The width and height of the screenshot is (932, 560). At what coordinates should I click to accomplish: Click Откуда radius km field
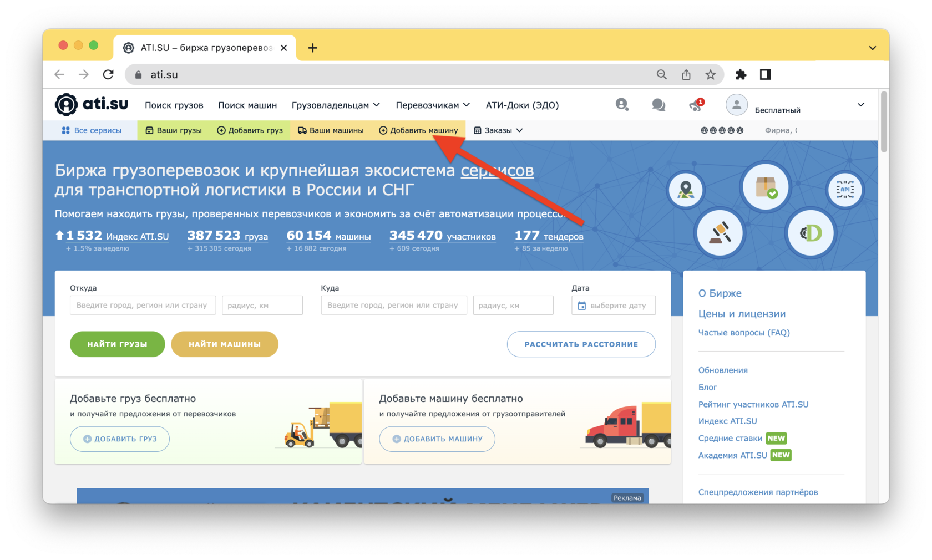[262, 306]
